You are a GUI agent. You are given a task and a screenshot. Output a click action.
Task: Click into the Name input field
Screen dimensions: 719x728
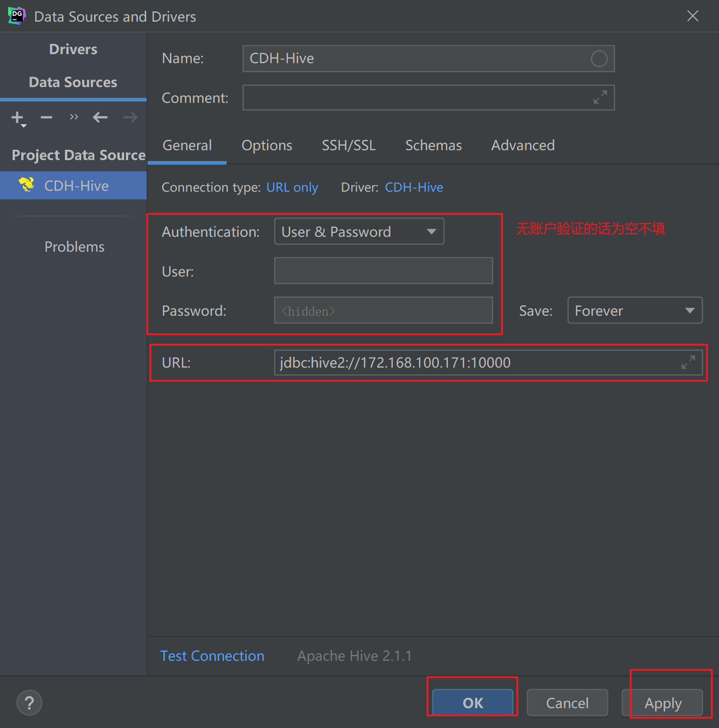pyautogui.click(x=428, y=59)
